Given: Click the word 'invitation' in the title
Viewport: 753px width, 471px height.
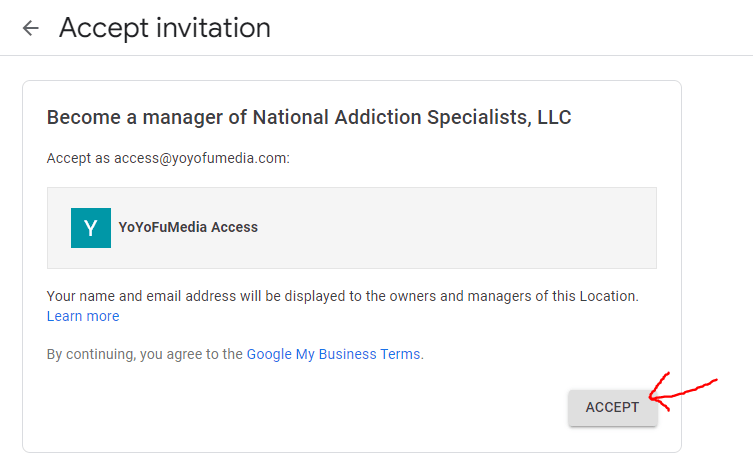Looking at the screenshot, I should pos(214,28).
